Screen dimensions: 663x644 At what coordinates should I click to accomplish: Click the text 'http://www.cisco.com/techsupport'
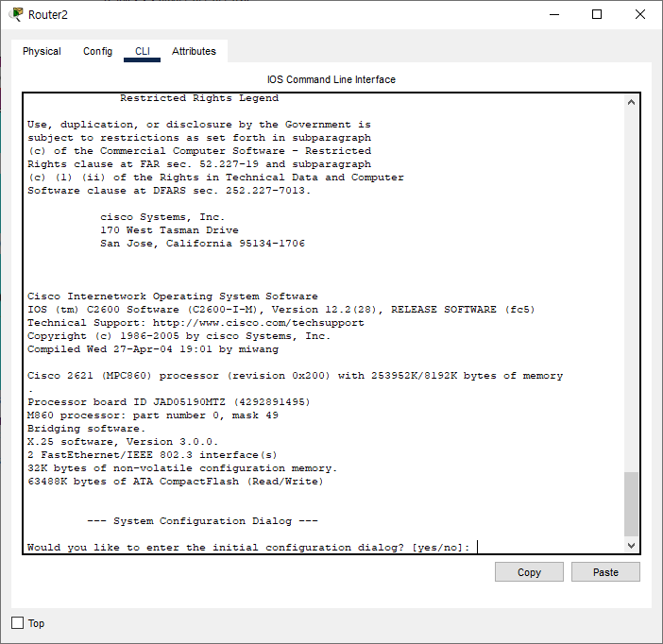pyautogui.click(x=259, y=323)
